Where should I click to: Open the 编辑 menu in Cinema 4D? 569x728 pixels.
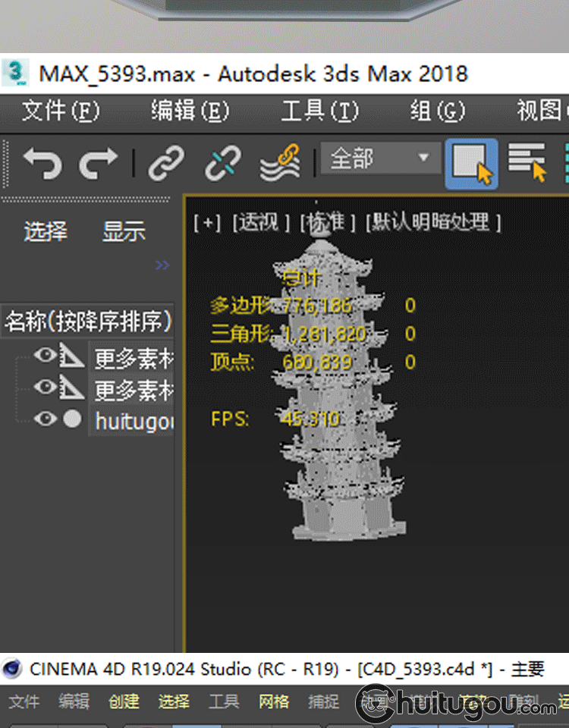tap(74, 701)
